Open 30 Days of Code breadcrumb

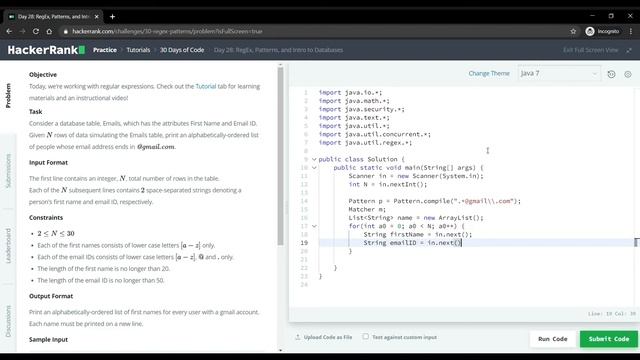pyautogui.click(x=182, y=50)
